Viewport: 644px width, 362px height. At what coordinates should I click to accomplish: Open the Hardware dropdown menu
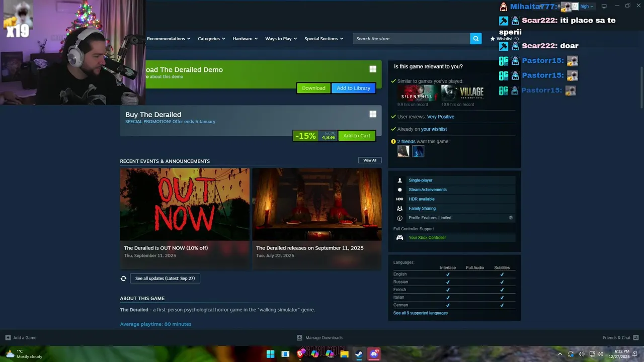pyautogui.click(x=245, y=39)
